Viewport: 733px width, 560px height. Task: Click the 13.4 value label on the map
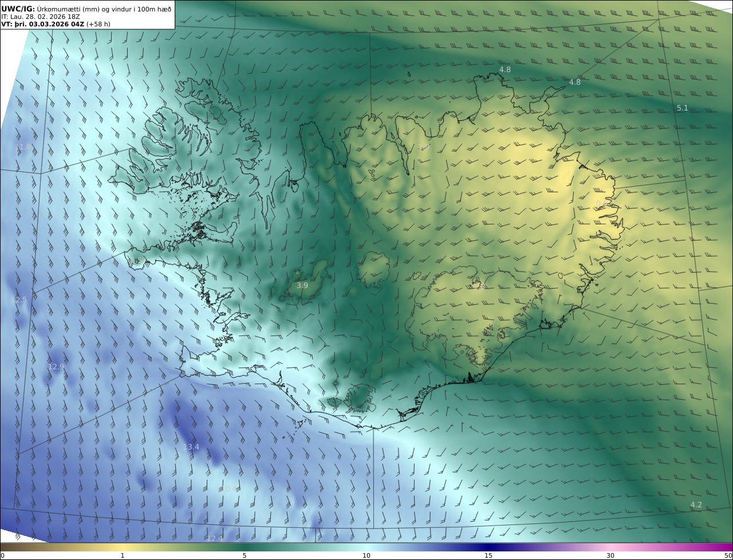coord(191,447)
